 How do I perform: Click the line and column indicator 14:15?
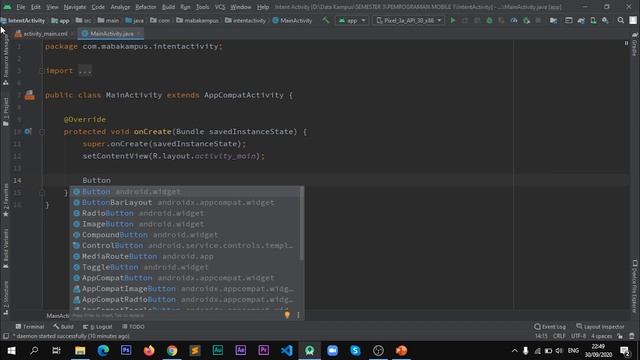[x=541, y=336]
